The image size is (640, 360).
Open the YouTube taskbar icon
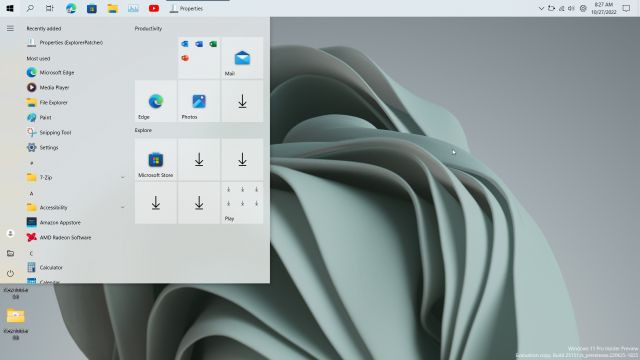click(x=154, y=8)
